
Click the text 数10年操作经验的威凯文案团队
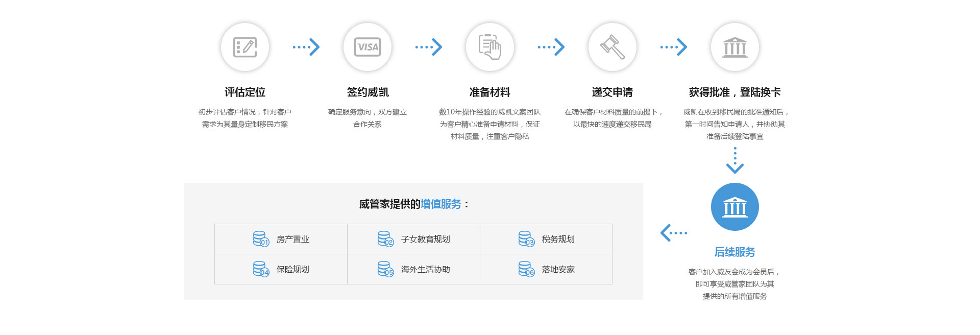(x=490, y=112)
